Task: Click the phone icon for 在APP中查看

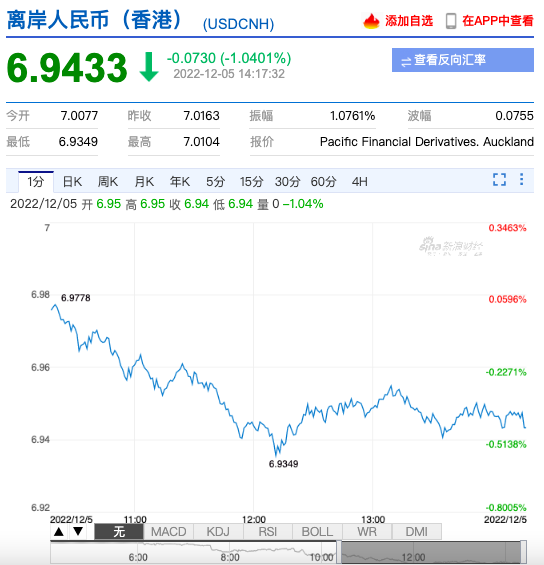Action: (x=451, y=21)
